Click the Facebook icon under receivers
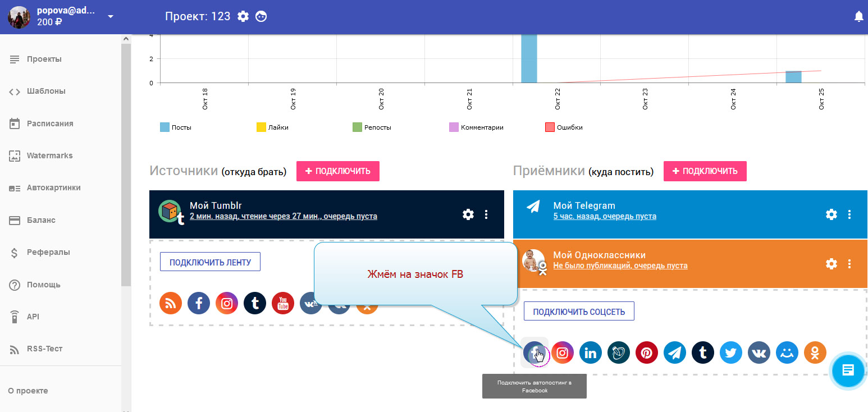Screen dimensions: 868x412 (x=534, y=353)
